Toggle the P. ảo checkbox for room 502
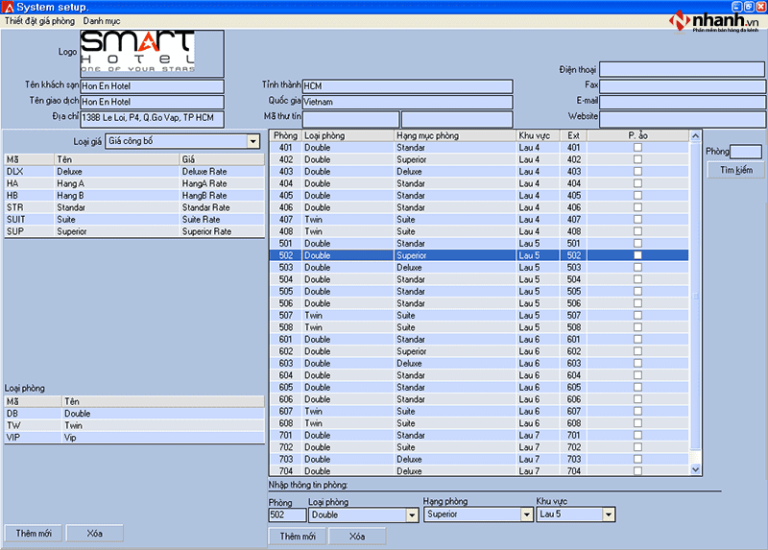 point(637,256)
